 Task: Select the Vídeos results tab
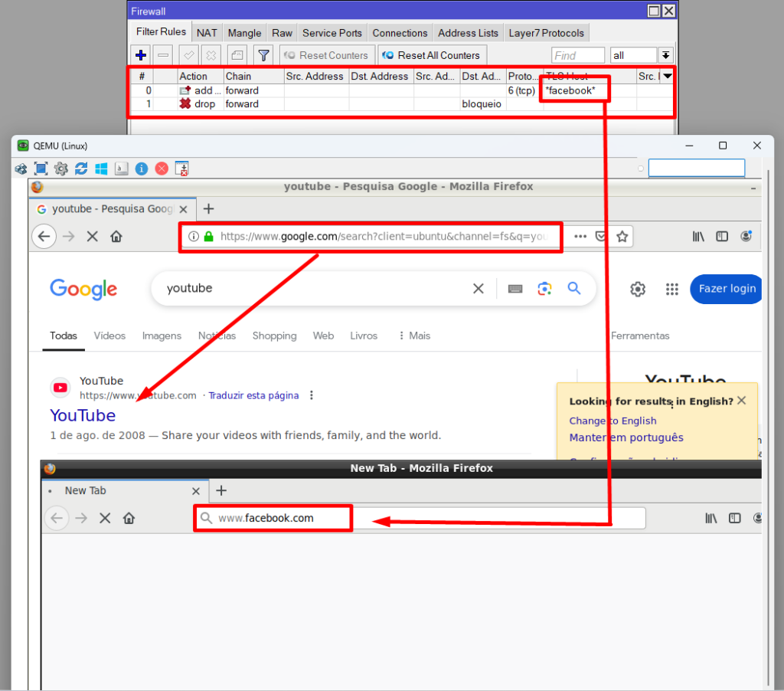tap(109, 336)
